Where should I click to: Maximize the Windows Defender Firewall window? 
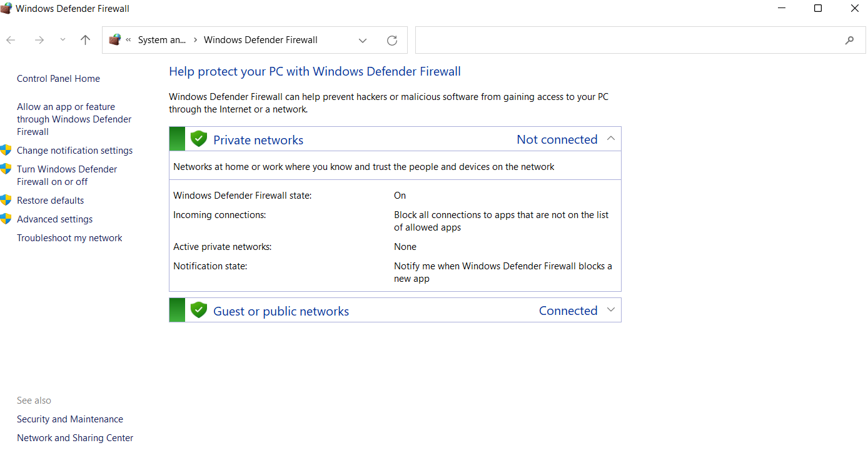[x=818, y=8]
